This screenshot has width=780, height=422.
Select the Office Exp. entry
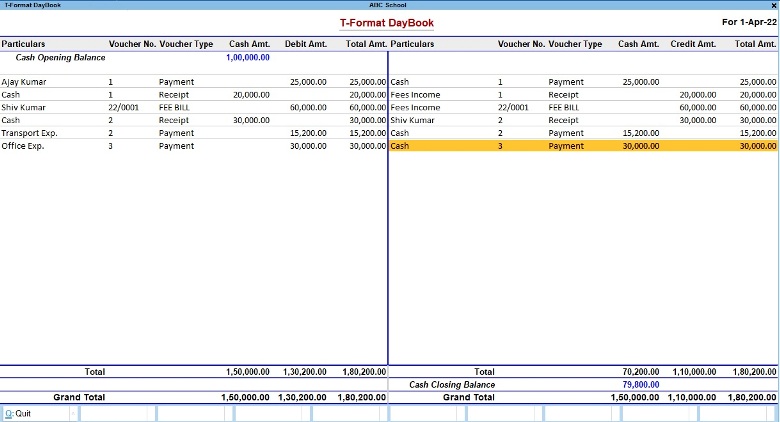(x=194, y=146)
